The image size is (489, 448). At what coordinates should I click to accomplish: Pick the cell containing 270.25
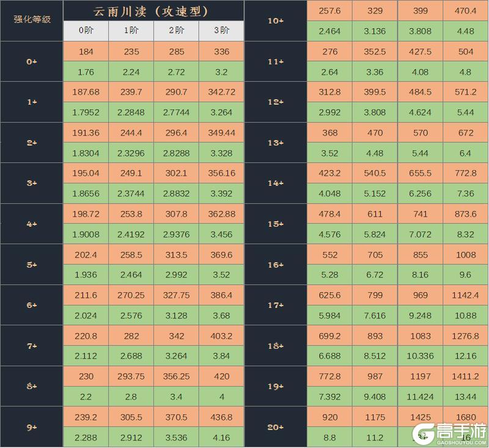point(131,295)
